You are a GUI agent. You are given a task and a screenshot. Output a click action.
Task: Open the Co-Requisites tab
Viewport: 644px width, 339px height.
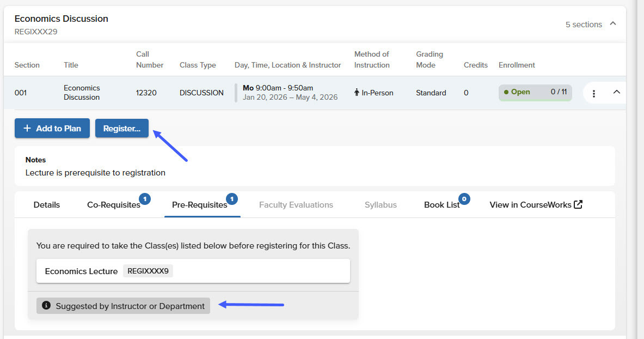coord(113,205)
